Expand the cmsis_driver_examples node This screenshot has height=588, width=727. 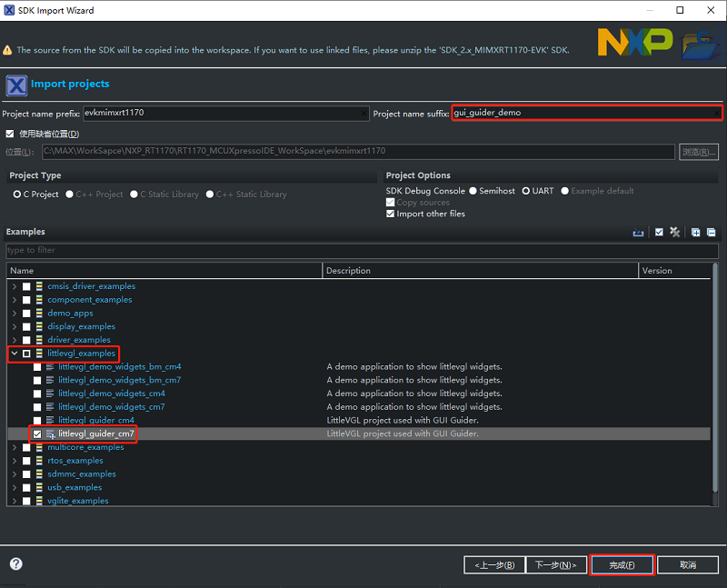point(15,286)
